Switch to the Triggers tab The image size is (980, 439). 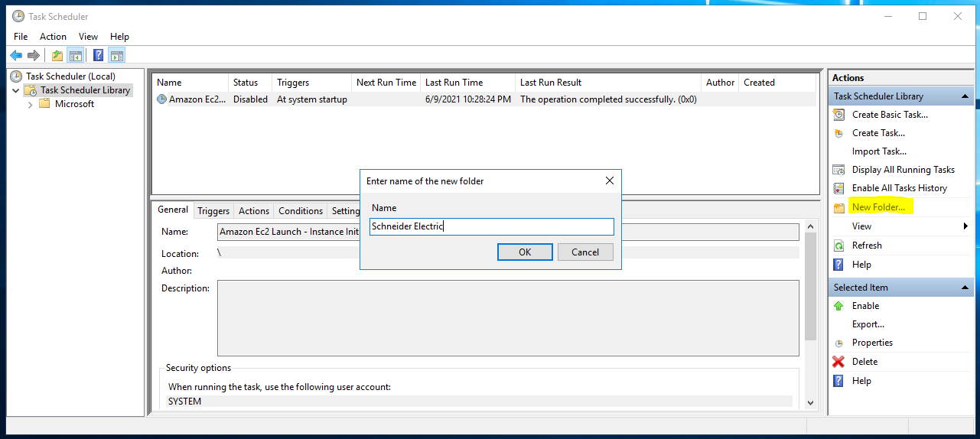213,211
